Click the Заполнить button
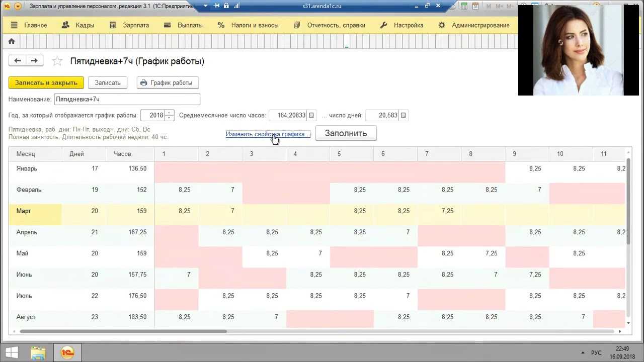The width and height of the screenshot is (644, 362). (346, 133)
